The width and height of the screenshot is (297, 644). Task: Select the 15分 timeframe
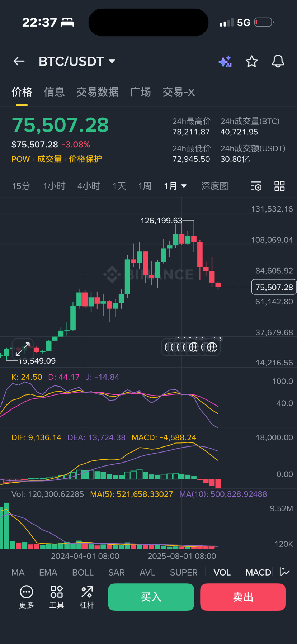(21, 186)
